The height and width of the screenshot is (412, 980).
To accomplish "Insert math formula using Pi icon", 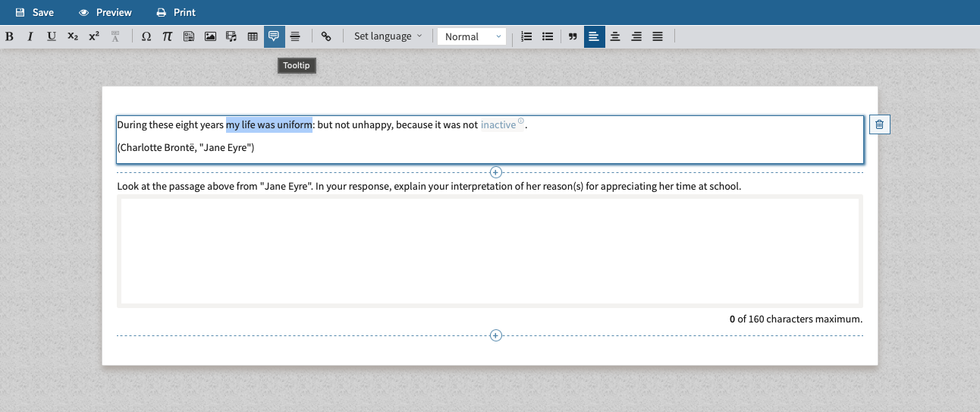I will [168, 36].
